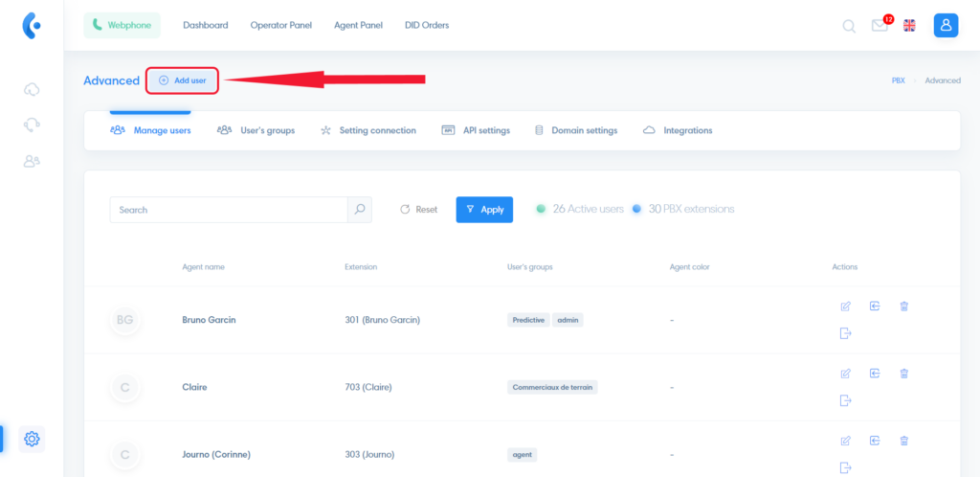Click the Agent name column header
The image size is (980, 477).
pos(203,267)
